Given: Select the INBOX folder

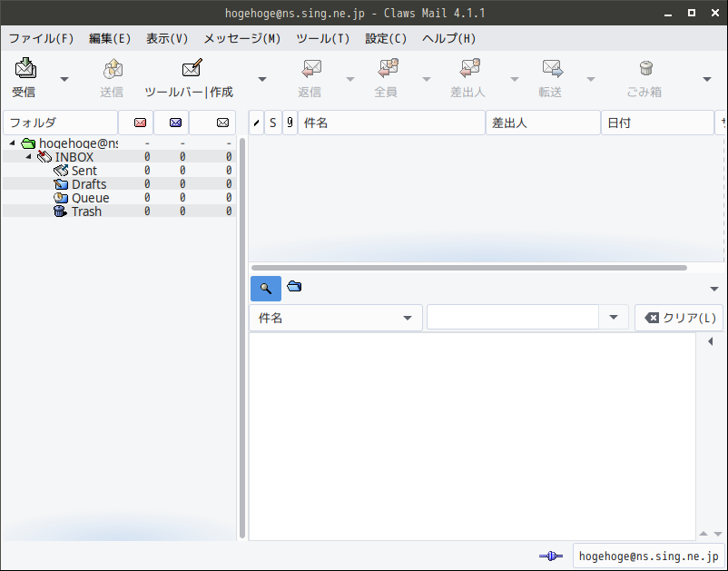Looking at the screenshot, I should pyautogui.click(x=119, y=157).
